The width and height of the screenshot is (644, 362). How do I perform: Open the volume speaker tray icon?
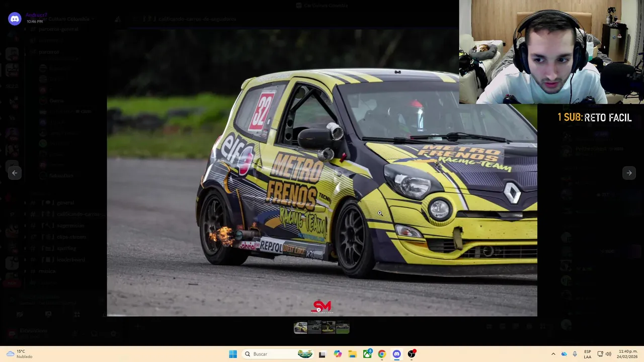click(x=608, y=354)
